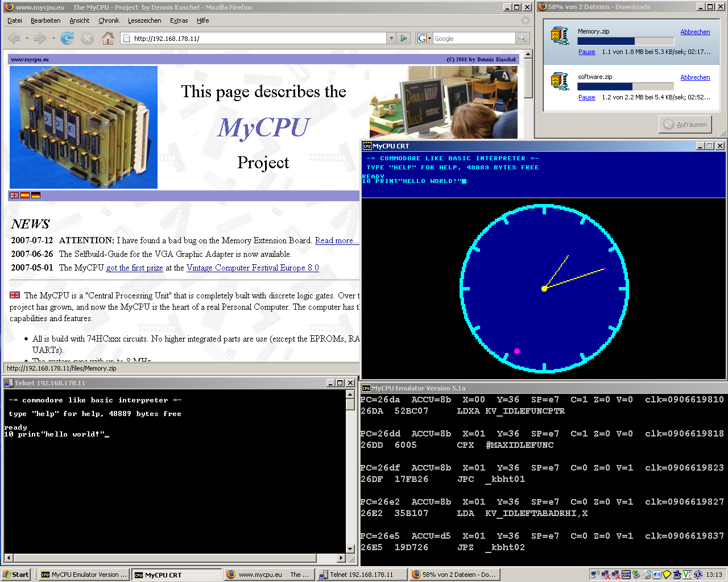Click the Memory.zip download progress bar

(x=625, y=41)
